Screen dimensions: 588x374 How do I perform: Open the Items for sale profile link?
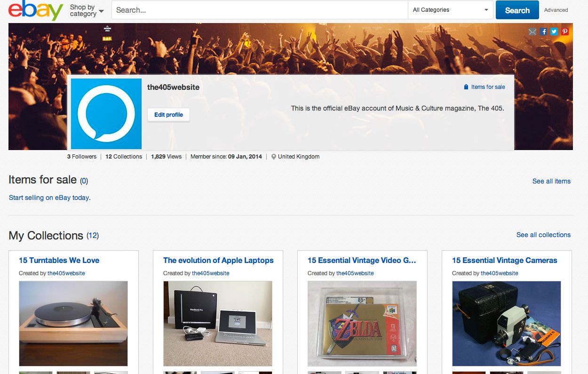click(x=485, y=87)
